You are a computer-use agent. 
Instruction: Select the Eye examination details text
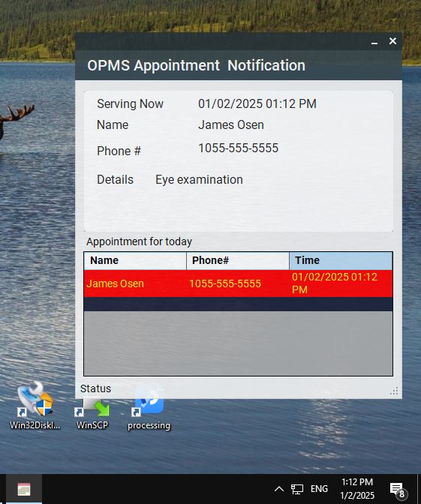click(199, 180)
